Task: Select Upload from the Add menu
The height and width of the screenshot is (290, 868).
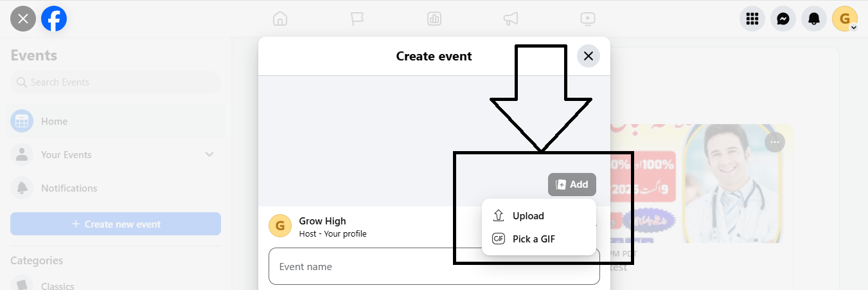Action: [528, 216]
